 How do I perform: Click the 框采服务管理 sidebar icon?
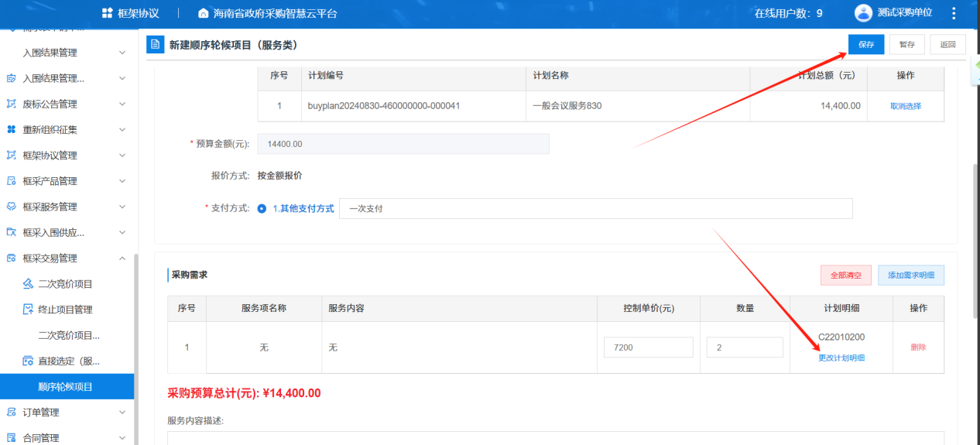(12, 207)
